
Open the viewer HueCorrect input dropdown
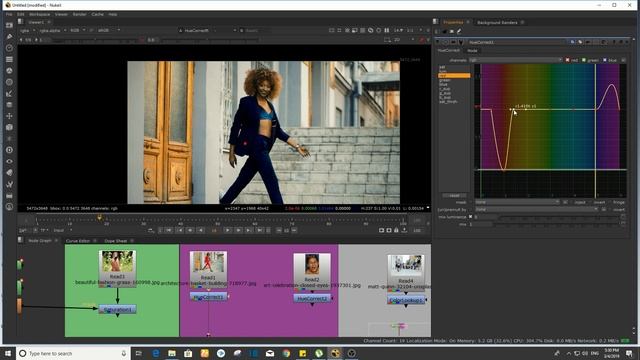coord(207,31)
